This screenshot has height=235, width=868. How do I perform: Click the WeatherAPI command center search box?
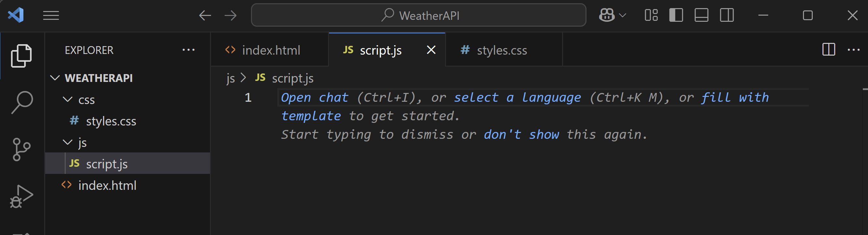(418, 16)
